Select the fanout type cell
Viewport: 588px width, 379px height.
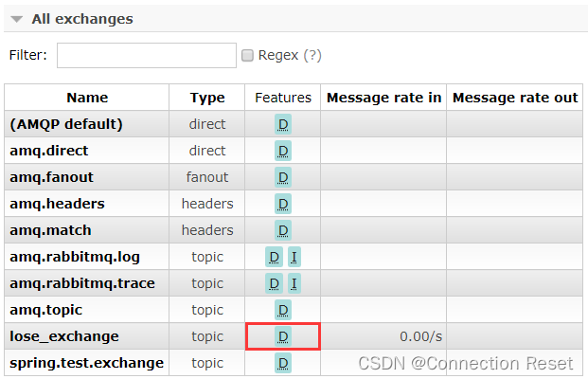tap(207, 177)
